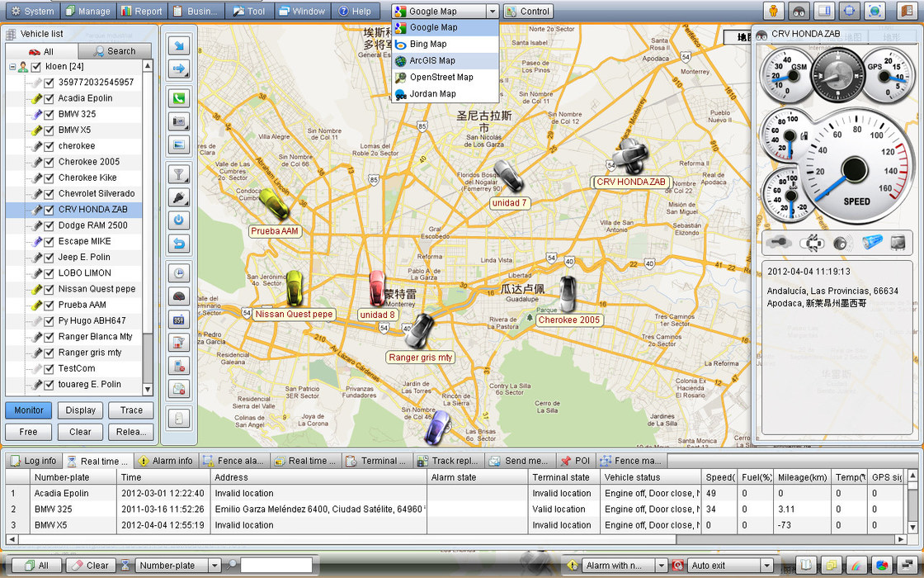Uncheck the BMW 325 vehicle checkbox
The width and height of the screenshot is (924, 578).
[x=49, y=114]
